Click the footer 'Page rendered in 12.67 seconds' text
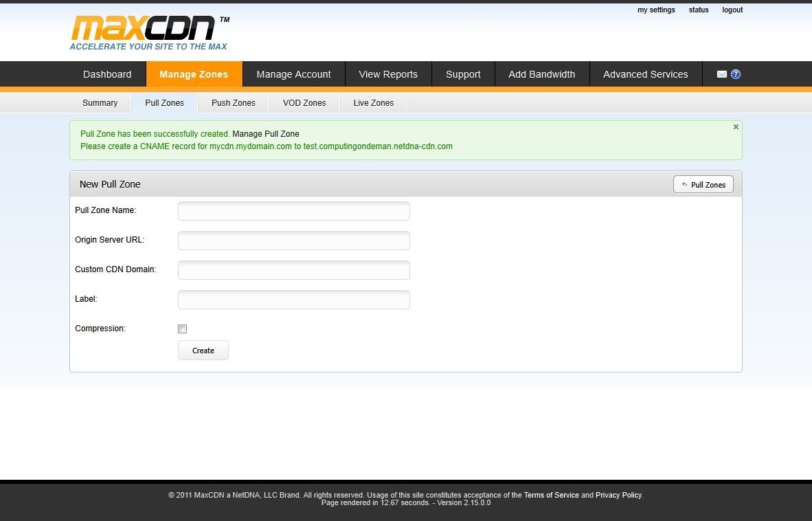 coord(376,503)
